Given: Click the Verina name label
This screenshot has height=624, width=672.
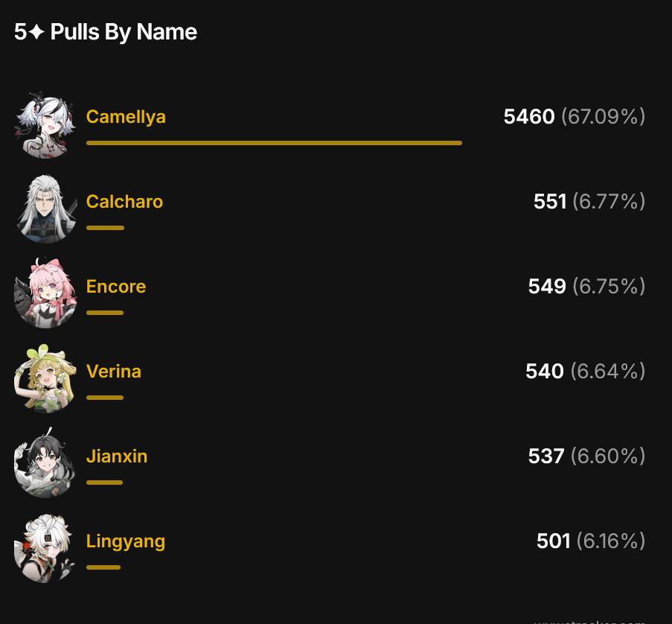Looking at the screenshot, I should pos(114,372).
